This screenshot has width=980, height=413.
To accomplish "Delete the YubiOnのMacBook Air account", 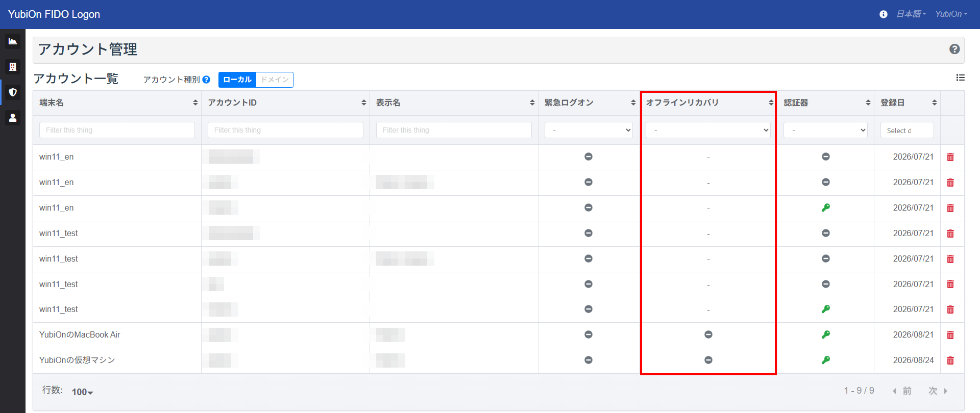I will (950, 335).
